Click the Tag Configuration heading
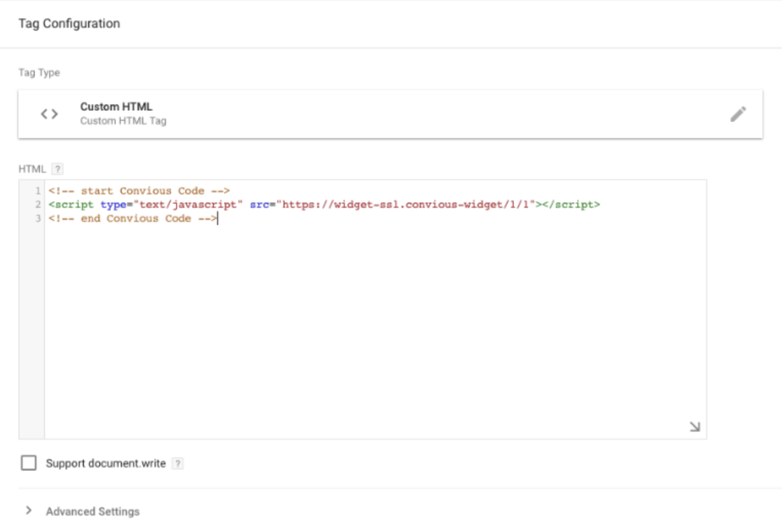782x532 pixels. click(69, 24)
